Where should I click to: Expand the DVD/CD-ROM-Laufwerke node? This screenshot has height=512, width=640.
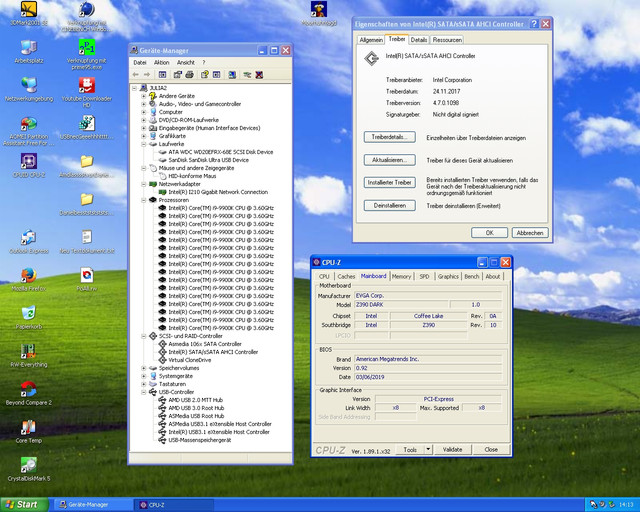(143, 120)
